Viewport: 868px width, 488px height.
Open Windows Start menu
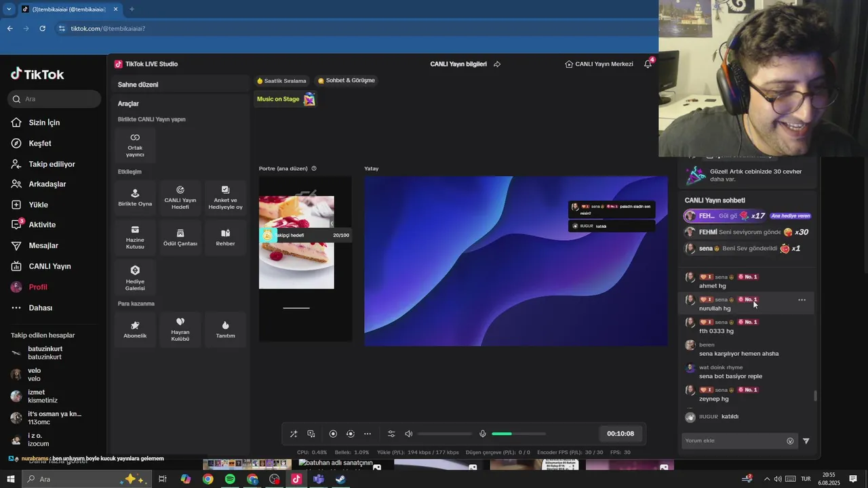[x=10, y=479]
